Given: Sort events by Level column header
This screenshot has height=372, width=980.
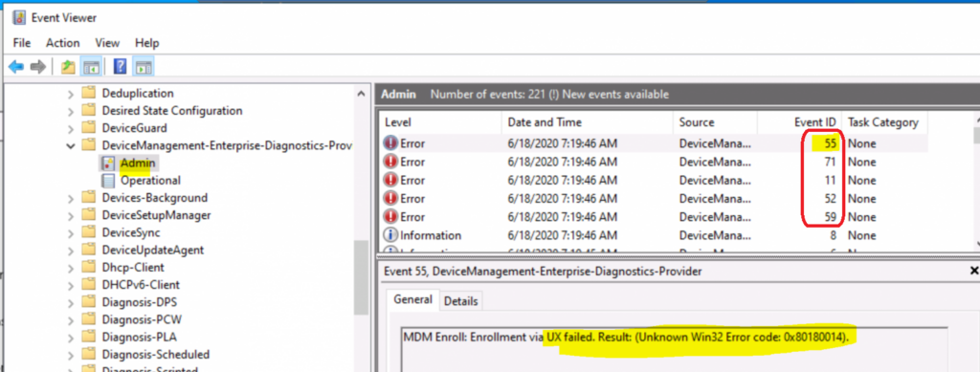Looking at the screenshot, I should (x=439, y=122).
